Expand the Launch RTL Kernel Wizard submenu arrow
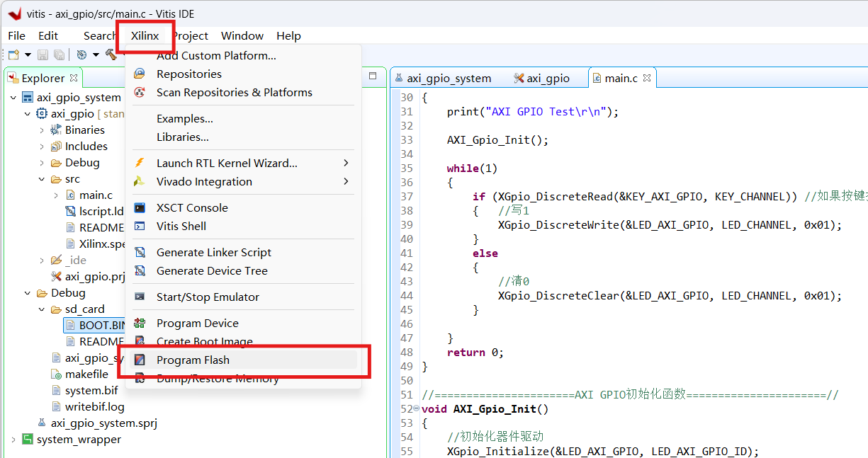Screen dimensions: 868x458 click(x=346, y=163)
